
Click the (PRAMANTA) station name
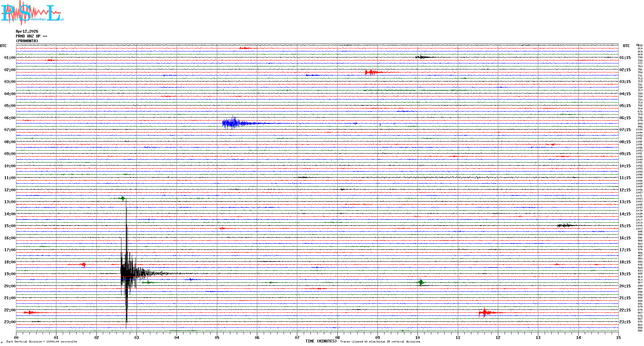click(27, 41)
